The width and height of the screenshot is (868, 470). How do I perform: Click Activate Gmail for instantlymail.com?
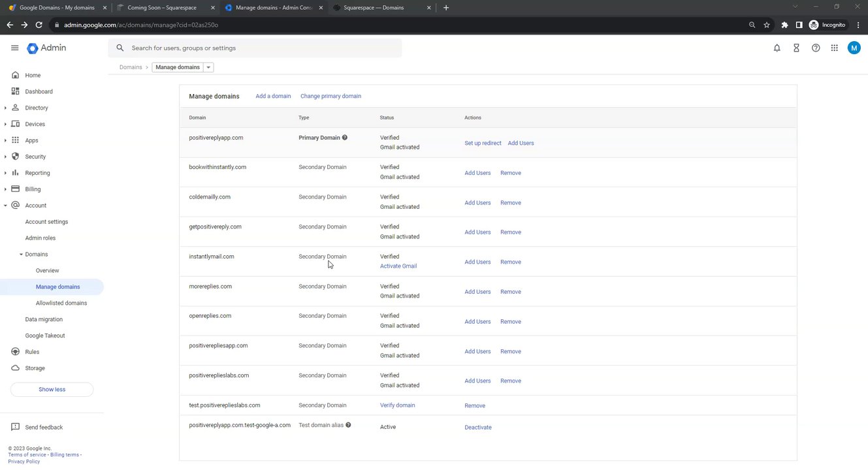coord(398,266)
